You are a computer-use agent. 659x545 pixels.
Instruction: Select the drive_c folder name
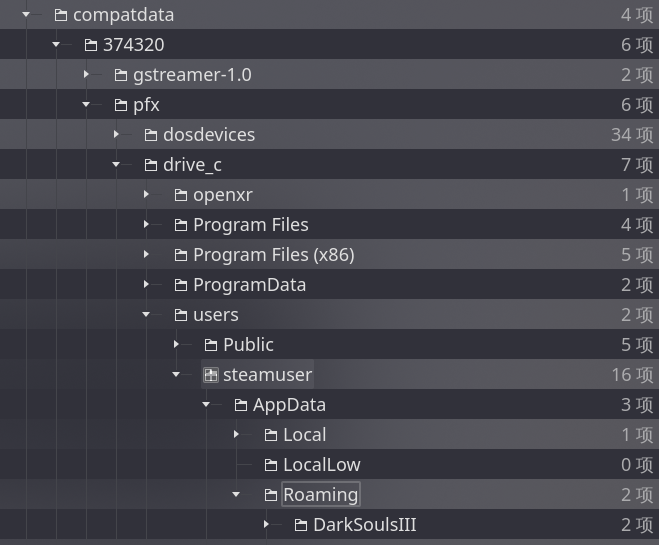pos(192,165)
